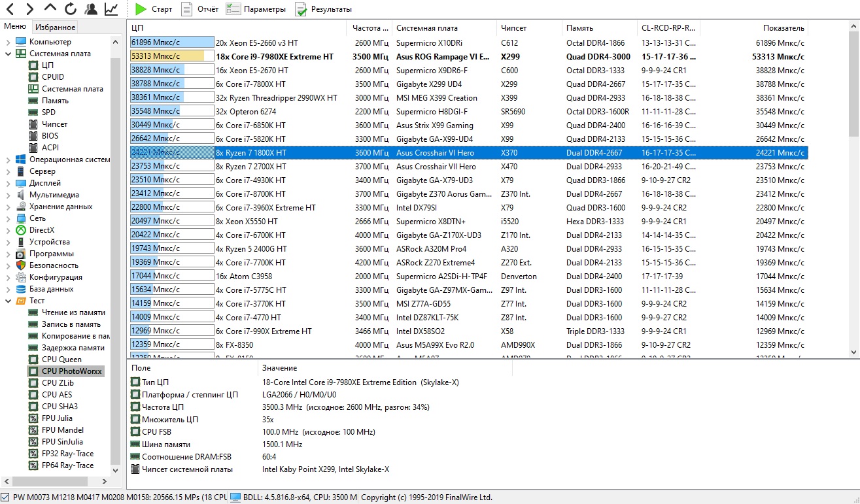Open the Отчёт report button
Screen dimensions: 860x504
tap(199, 9)
